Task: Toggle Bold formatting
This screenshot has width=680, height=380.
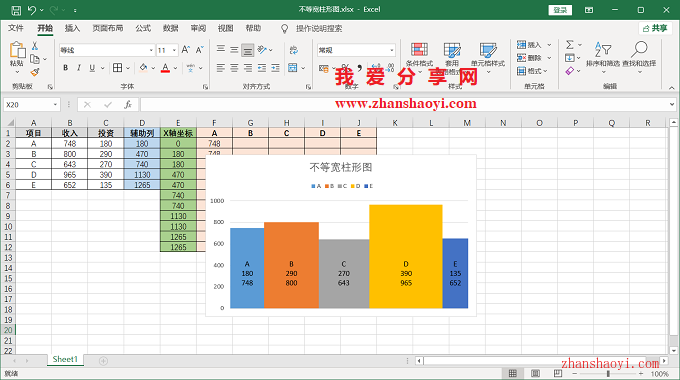Action: (65, 68)
